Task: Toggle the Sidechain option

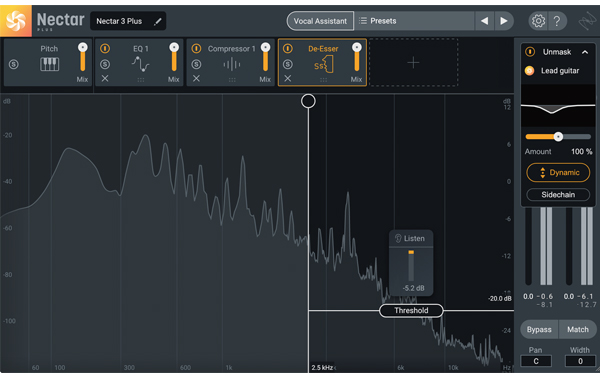Action: pos(558,195)
